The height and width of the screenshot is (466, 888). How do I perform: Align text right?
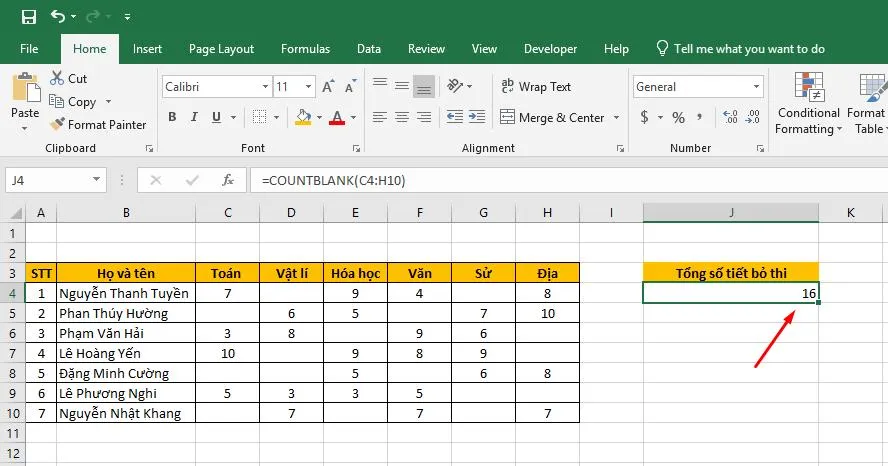(x=424, y=117)
